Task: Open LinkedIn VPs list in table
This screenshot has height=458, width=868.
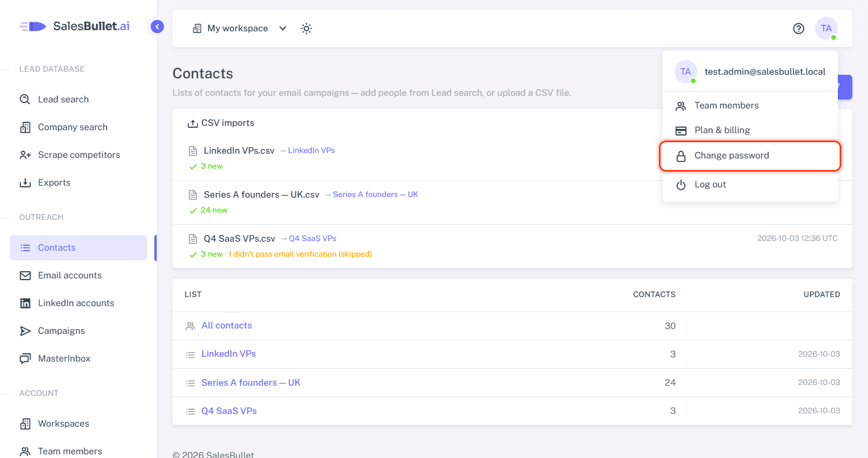Action: click(228, 354)
